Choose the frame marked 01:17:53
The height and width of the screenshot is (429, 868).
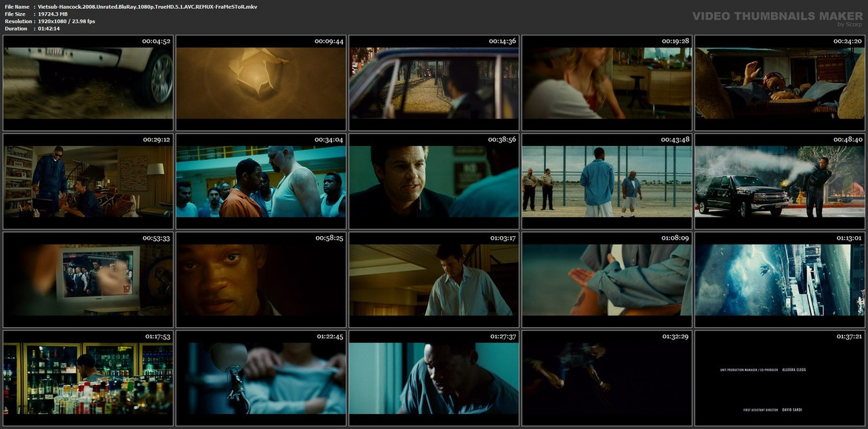pos(88,378)
